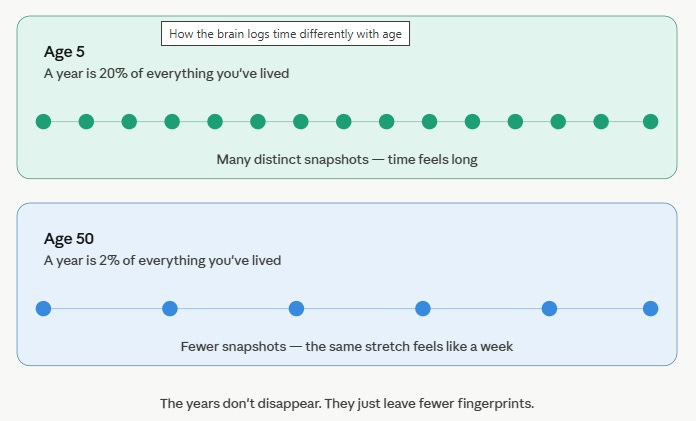Viewport: 696px width, 421px height.
Task: Click the last blue dot in Age 50 timeline
Action: coord(650,308)
